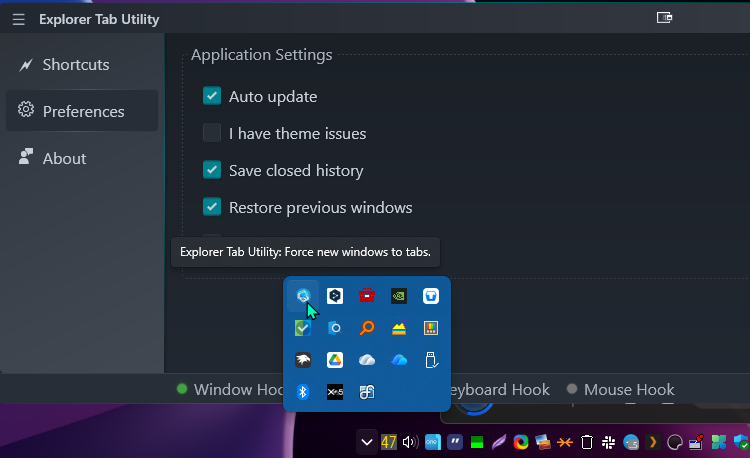This screenshot has height=458, width=750.
Task: Uncheck Save closed history
Action: tap(212, 170)
